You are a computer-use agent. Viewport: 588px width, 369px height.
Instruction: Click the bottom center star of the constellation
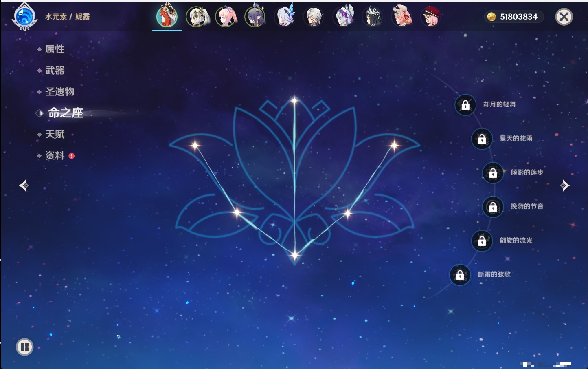(295, 255)
